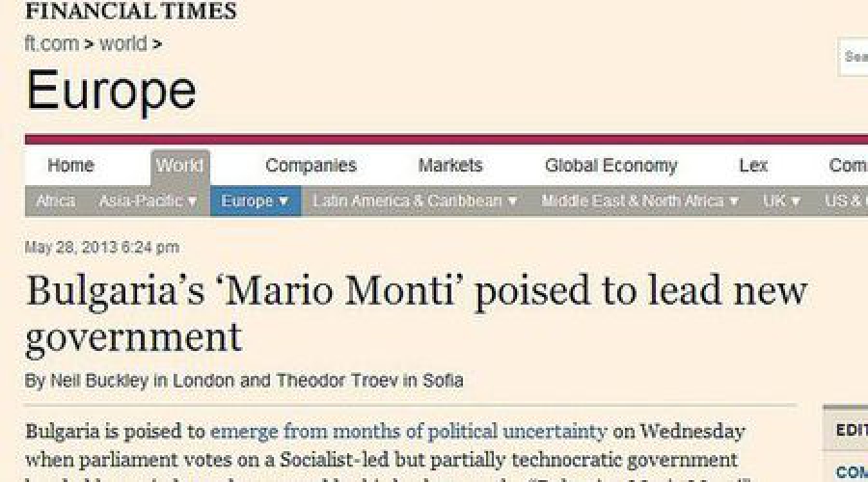
Task: Open the Latin America & Caribbean dropdown
Action: pyautogui.click(x=415, y=201)
